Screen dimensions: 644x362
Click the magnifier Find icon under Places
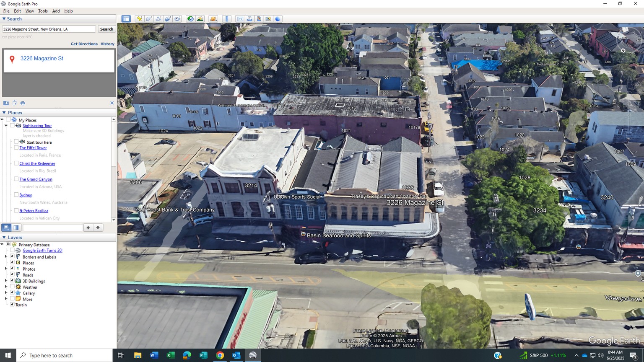(6, 228)
